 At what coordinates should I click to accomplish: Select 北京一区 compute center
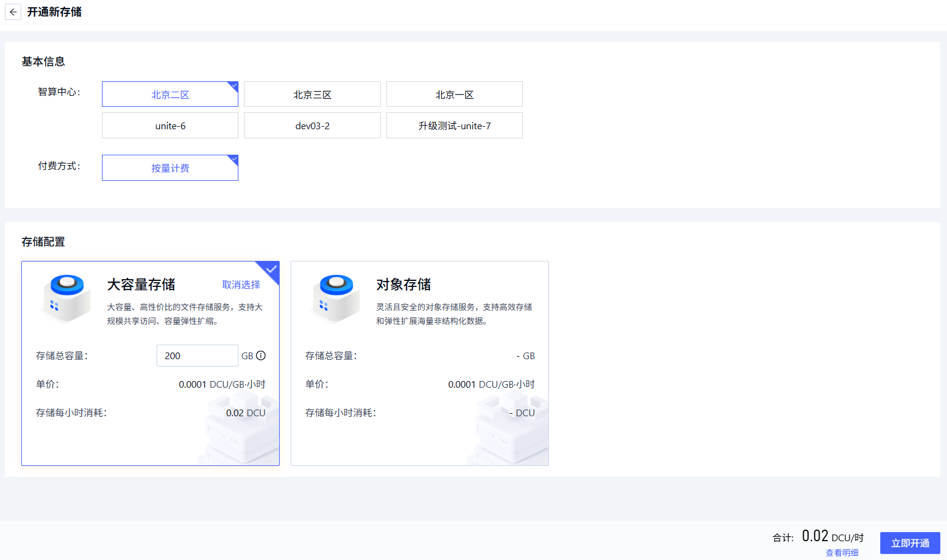pos(454,95)
